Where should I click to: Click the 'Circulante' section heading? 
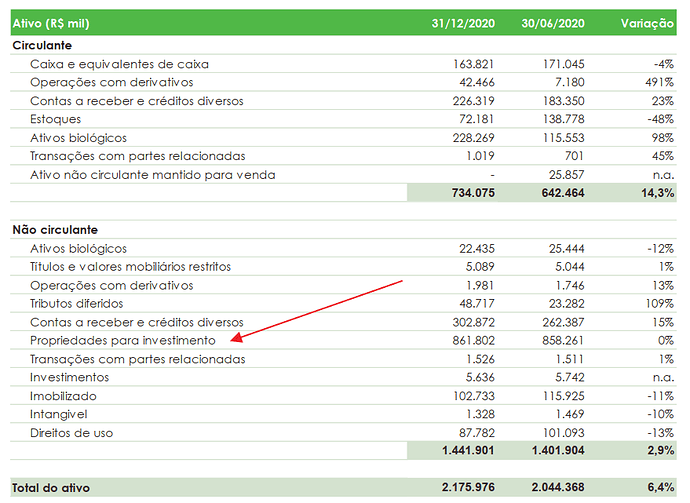(42, 45)
